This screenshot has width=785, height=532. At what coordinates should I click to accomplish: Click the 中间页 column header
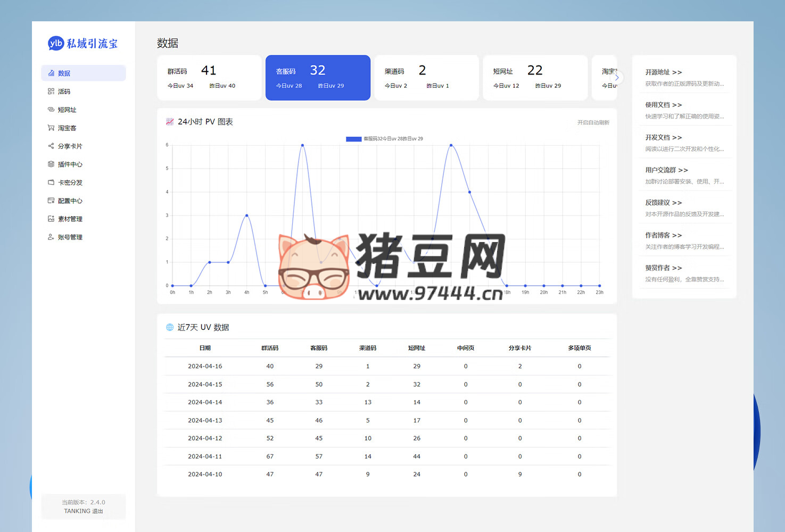pyautogui.click(x=466, y=348)
